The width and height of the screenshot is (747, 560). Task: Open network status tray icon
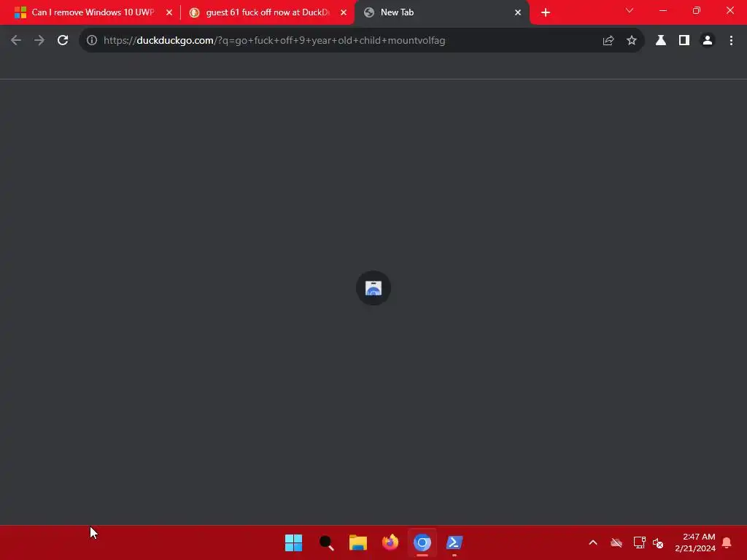pyautogui.click(x=639, y=542)
